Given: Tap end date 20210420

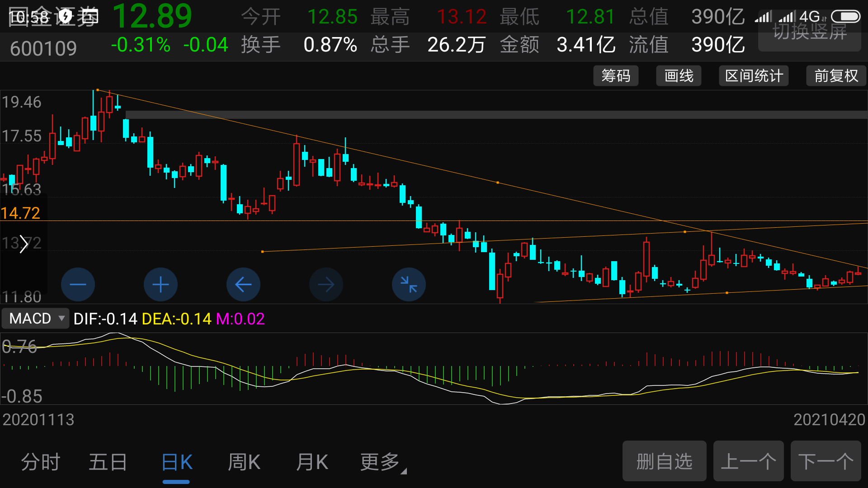Looking at the screenshot, I should pos(830,420).
